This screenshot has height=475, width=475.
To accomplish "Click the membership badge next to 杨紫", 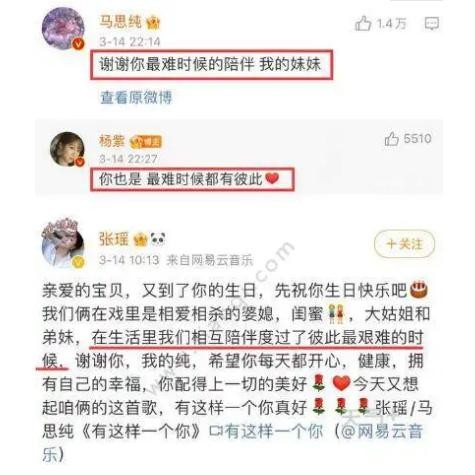I will tap(146, 142).
